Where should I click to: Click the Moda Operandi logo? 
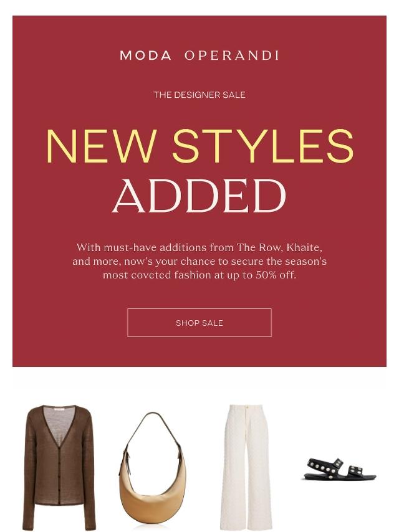click(199, 55)
